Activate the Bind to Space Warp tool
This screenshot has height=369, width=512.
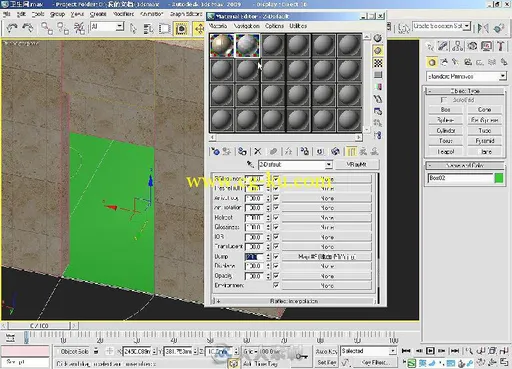(x=79, y=28)
